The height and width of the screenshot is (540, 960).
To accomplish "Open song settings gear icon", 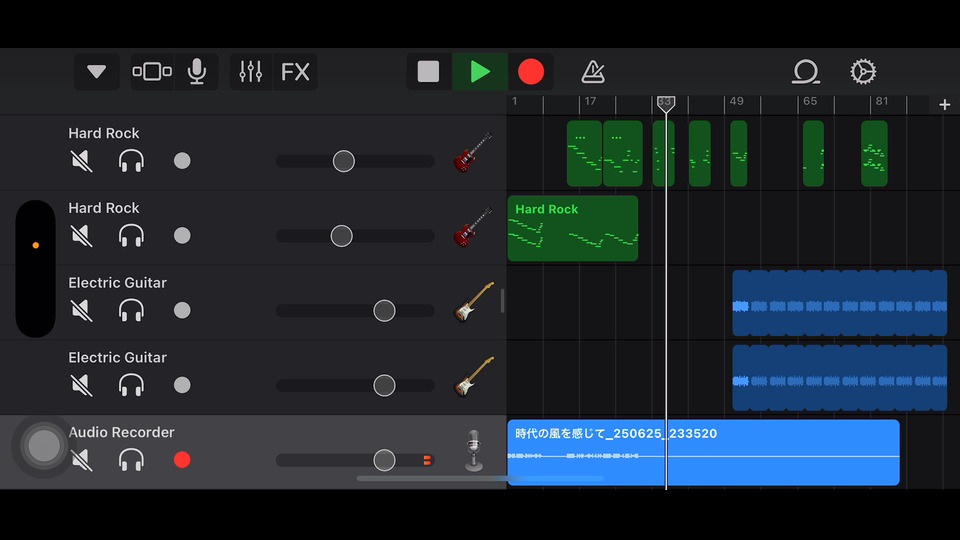I will click(863, 72).
